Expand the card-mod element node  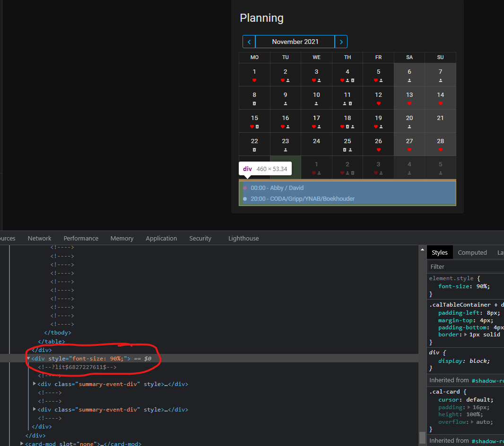21,444
